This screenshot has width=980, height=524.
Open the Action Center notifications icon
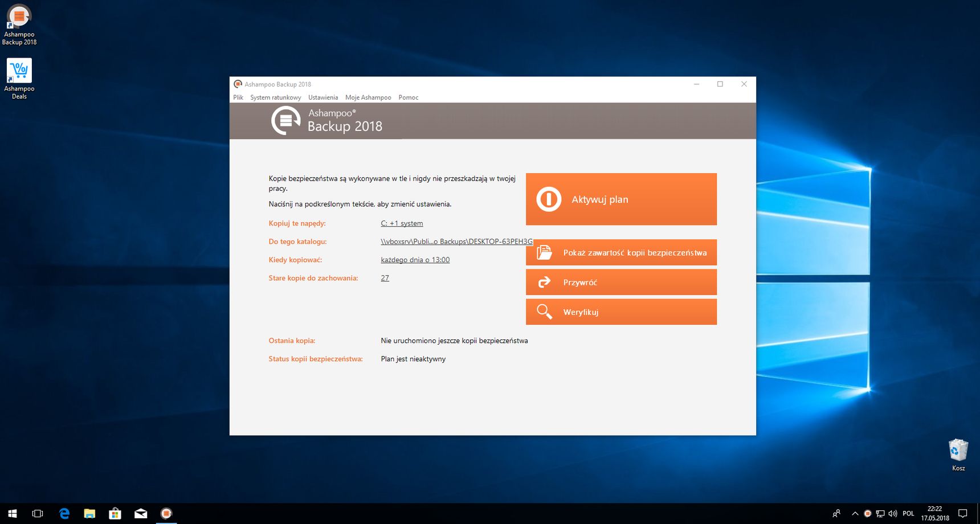963,513
